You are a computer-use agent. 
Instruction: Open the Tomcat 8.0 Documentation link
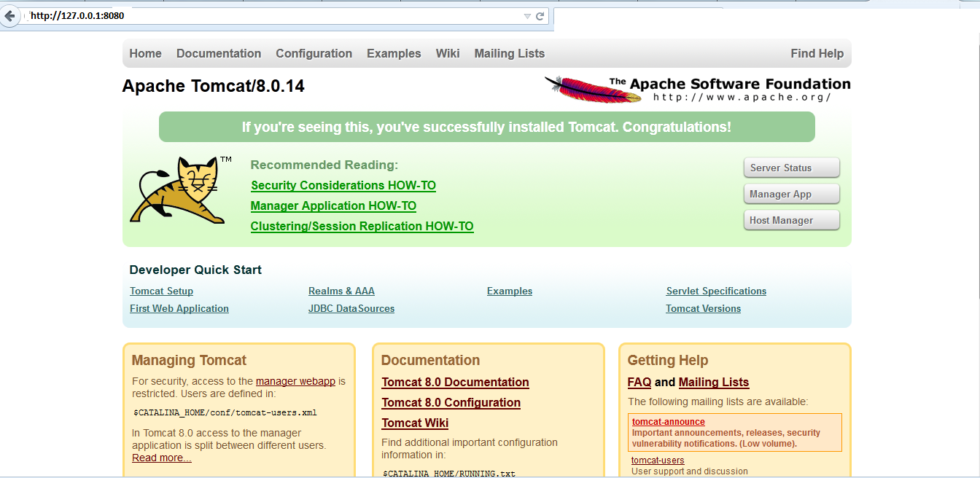[455, 383]
